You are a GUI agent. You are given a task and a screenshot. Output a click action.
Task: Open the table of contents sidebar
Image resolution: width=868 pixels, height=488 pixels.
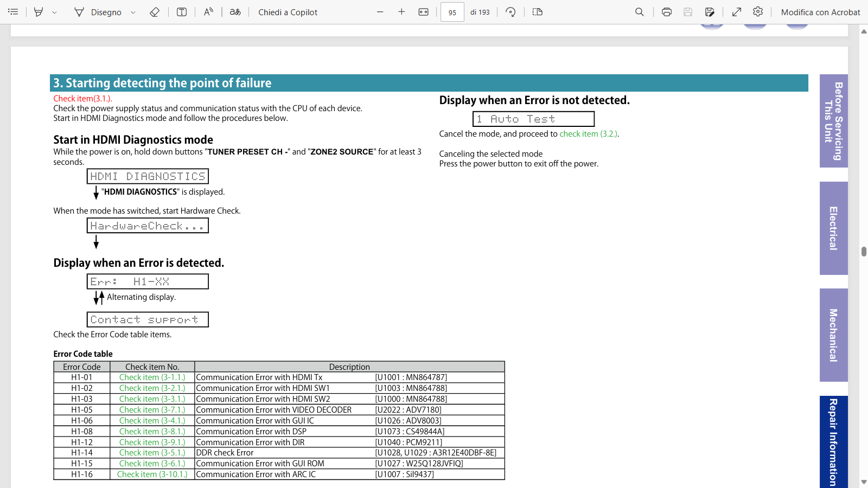13,12
